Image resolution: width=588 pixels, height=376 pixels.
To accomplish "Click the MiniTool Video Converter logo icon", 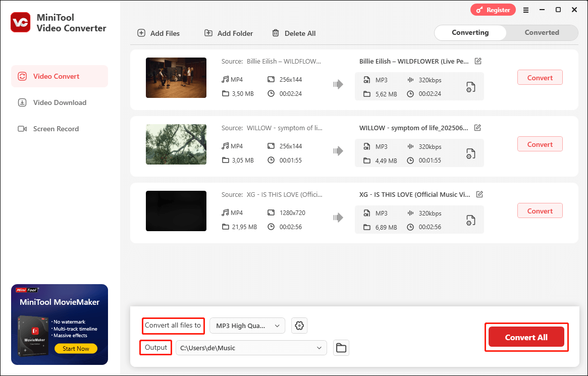I will point(20,23).
